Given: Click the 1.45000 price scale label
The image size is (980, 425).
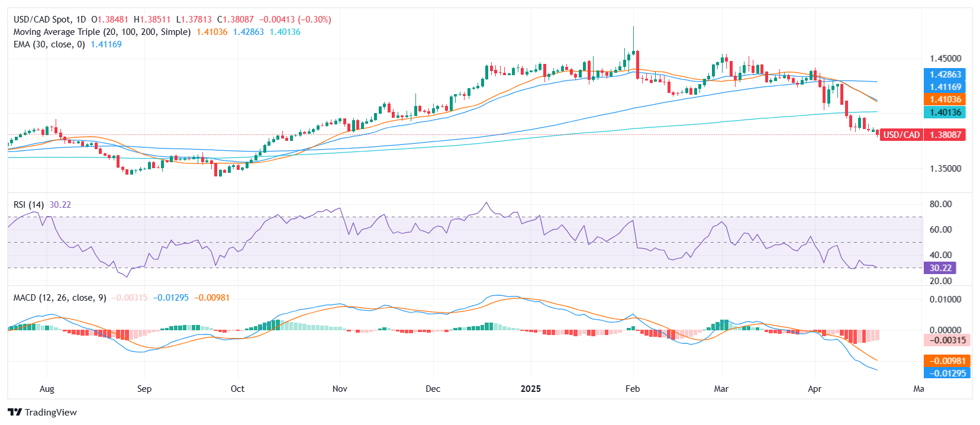Looking at the screenshot, I should [x=945, y=59].
